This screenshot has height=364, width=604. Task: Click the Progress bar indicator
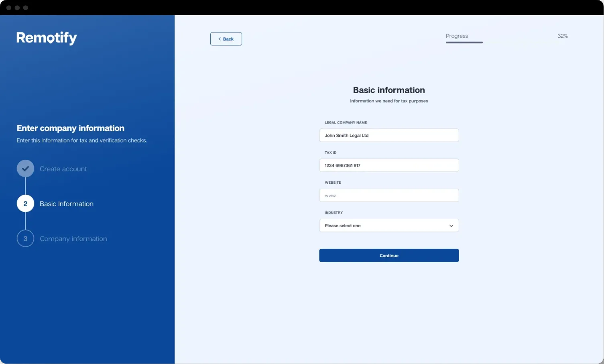464,42
